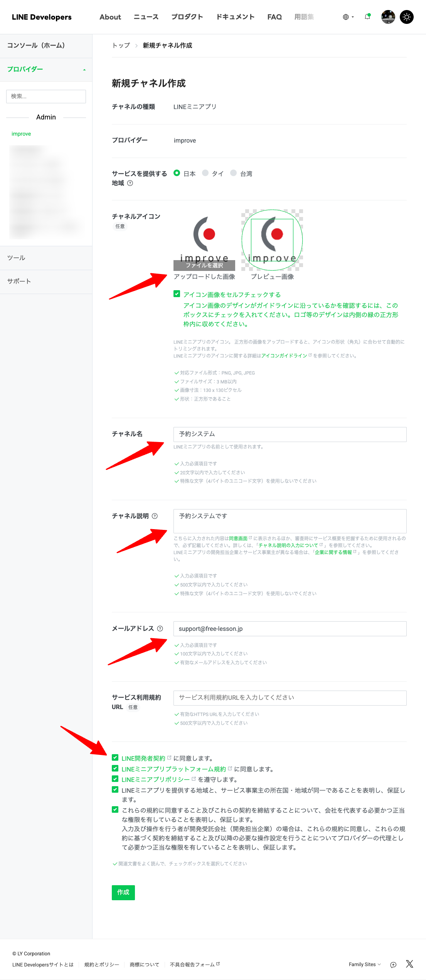Select the 台湾 region radio button

pos(233,173)
